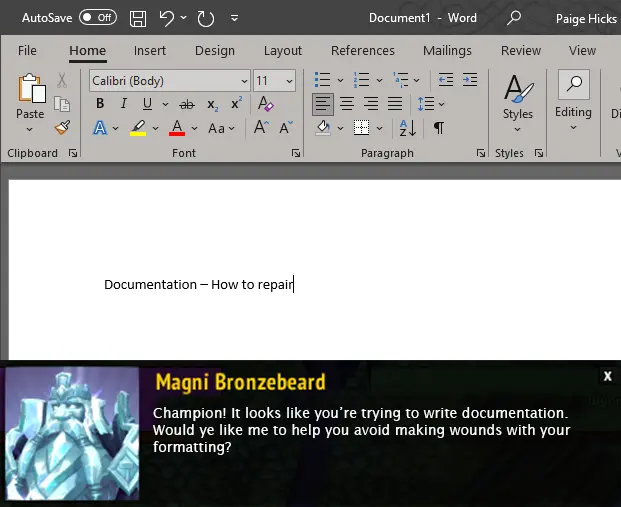Open the Font dialog launcher
Viewport: 621px width, 507px height.
(296, 153)
